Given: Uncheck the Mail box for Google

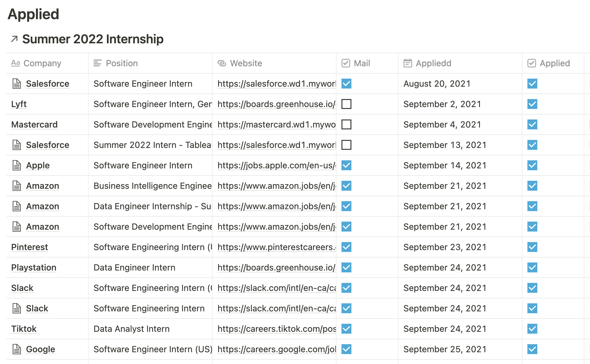Looking at the screenshot, I should click(346, 349).
